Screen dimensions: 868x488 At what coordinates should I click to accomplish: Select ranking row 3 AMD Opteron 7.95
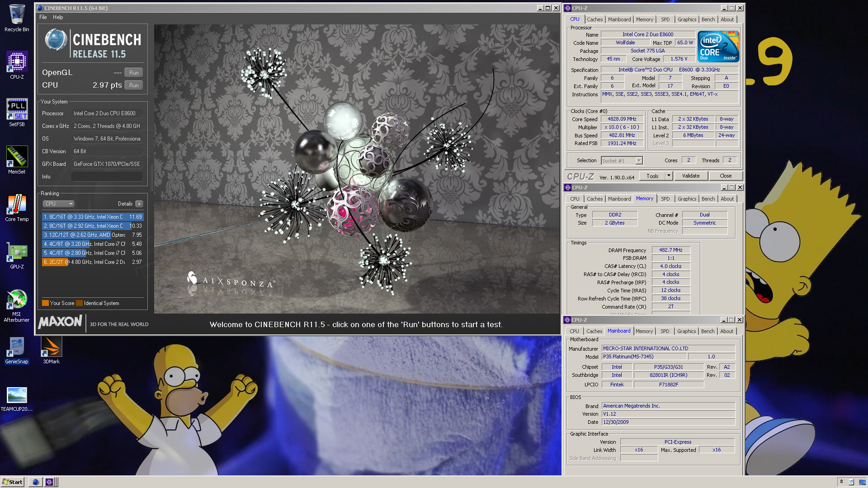93,235
